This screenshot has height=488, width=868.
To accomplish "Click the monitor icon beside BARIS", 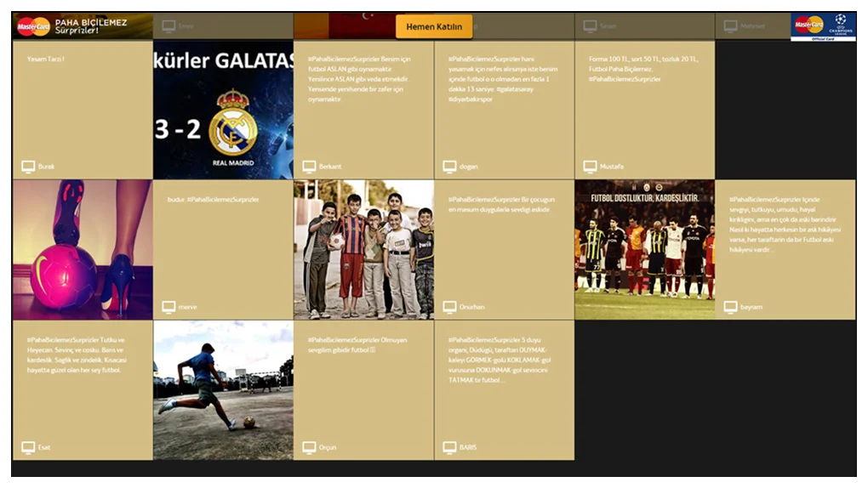I will tap(449, 447).
